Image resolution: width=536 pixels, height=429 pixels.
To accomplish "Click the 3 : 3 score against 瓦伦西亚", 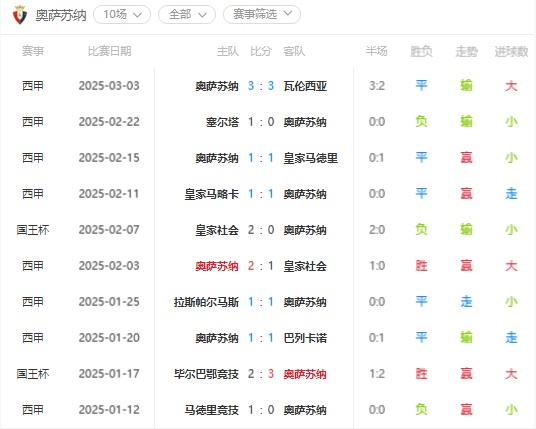I will click(x=261, y=86).
